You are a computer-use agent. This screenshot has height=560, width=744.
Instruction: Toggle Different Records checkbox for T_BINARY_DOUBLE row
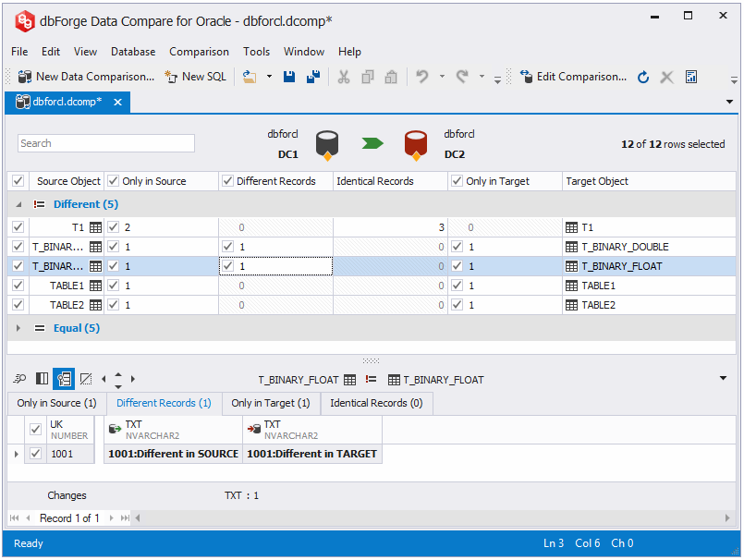(x=227, y=247)
